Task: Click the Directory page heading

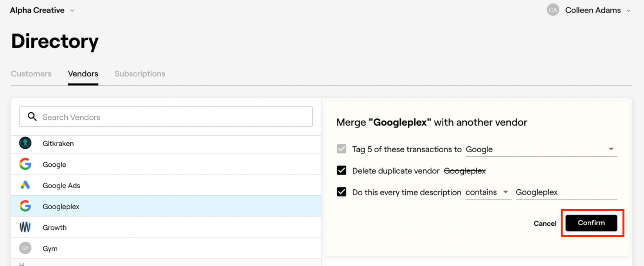Action: 55,41
